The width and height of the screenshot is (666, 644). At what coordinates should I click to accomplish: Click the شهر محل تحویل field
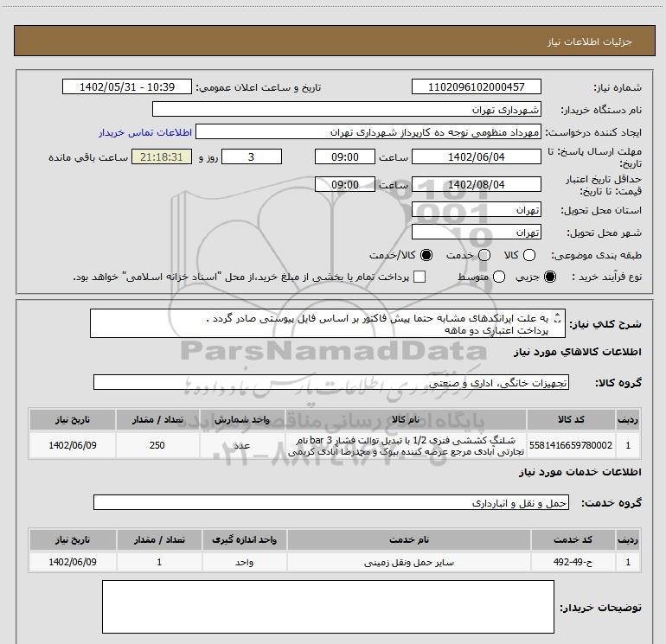(x=476, y=232)
